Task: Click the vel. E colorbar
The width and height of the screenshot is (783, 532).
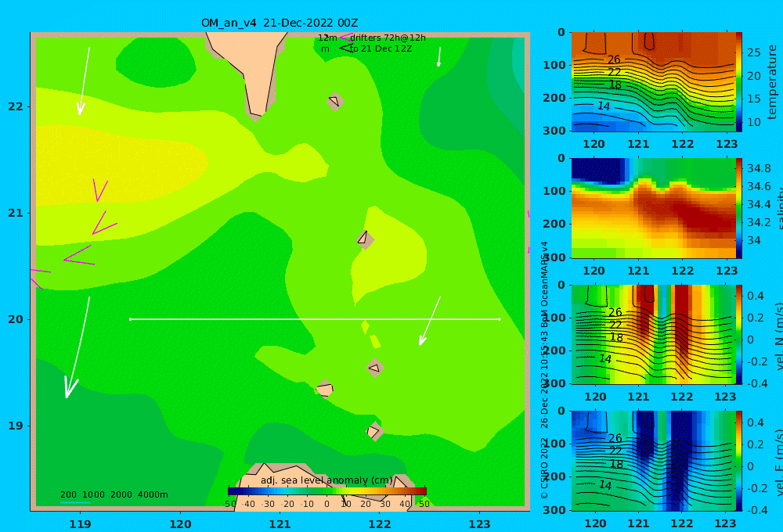Action: (x=739, y=461)
